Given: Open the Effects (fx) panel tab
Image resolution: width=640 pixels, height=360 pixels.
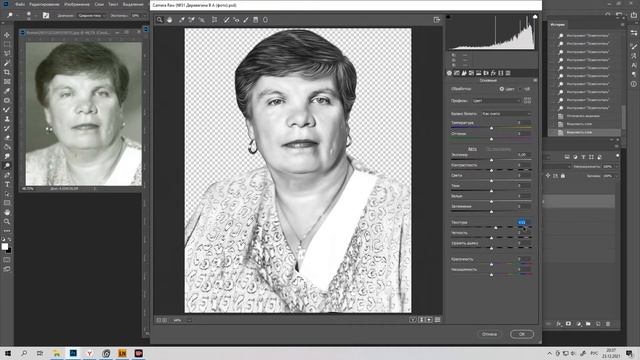Looking at the screenshot, I should pos(493,73).
